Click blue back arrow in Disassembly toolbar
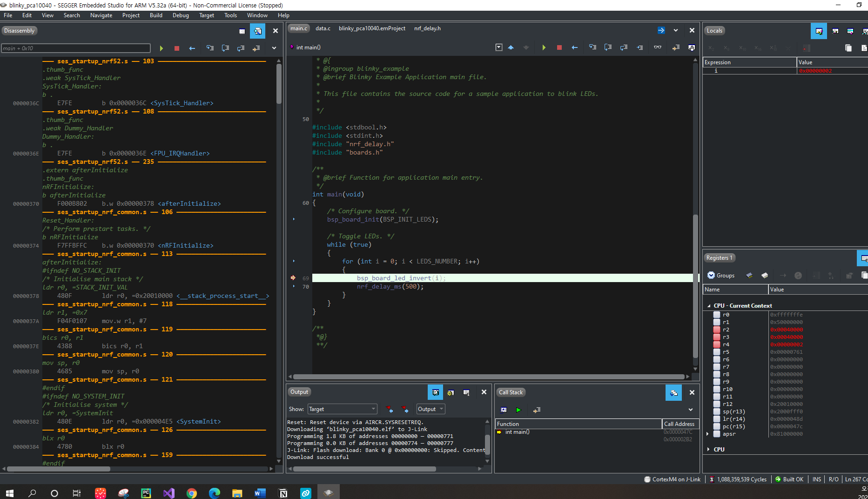 coord(192,48)
